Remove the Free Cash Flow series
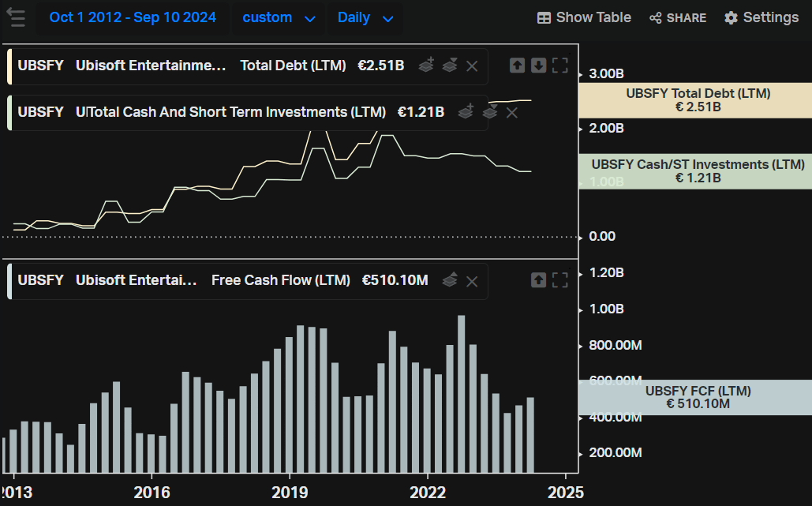The image size is (812, 506). pyautogui.click(x=472, y=280)
